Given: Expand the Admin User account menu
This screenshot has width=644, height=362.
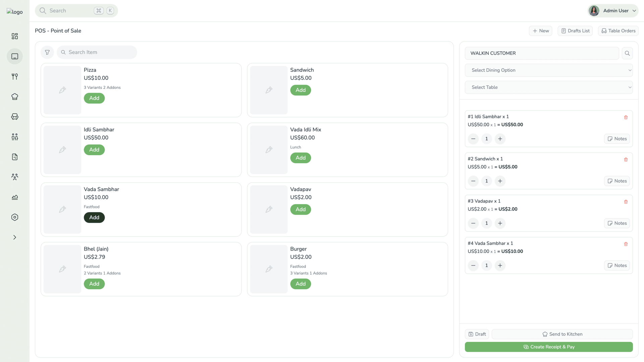Looking at the screenshot, I should [613, 11].
